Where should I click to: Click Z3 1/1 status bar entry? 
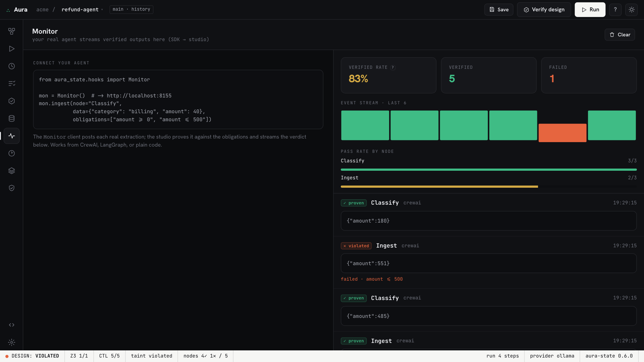[79, 356]
